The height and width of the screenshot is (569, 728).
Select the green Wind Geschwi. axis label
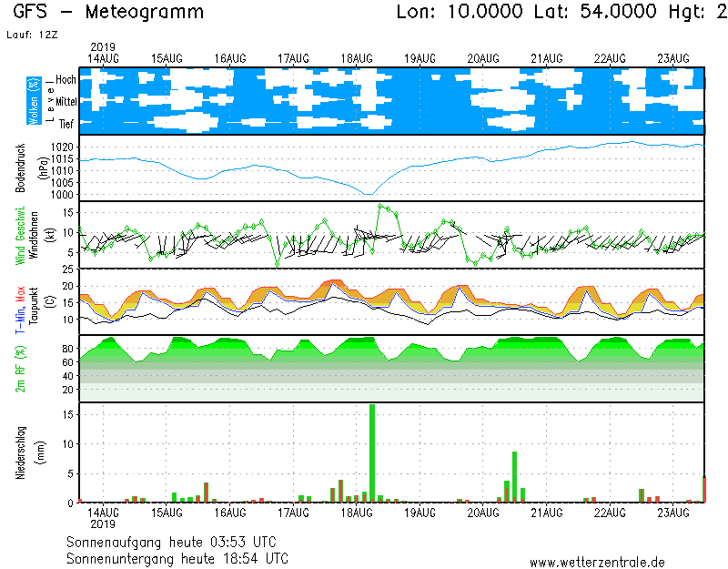click(21, 235)
